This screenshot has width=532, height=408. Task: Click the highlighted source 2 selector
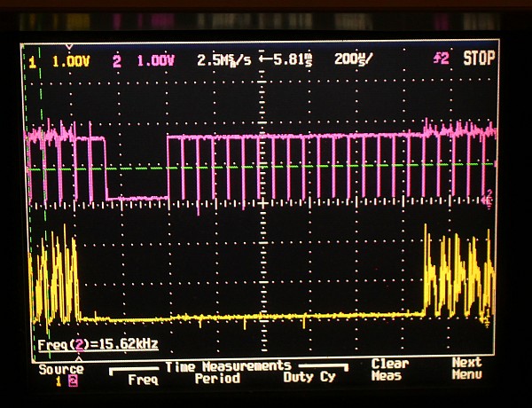(73, 381)
